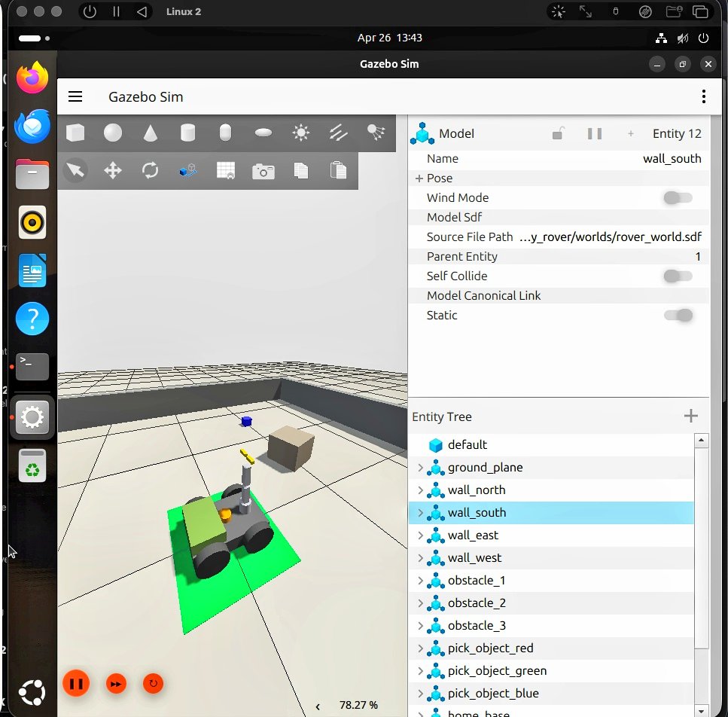728x717 pixels.
Task: Reset the simulation
Action: pyautogui.click(x=154, y=684)
